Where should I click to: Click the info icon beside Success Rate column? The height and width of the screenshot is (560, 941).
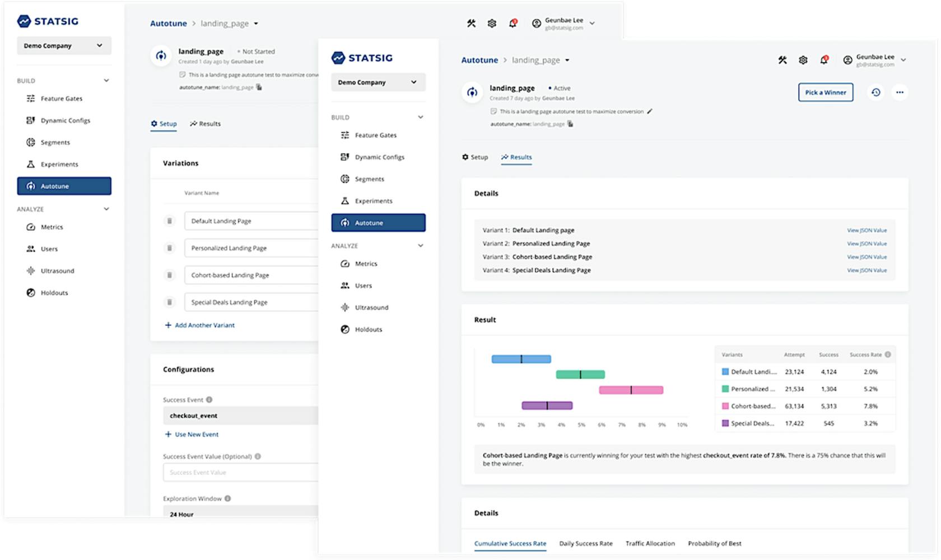click(x=888, y=354)
